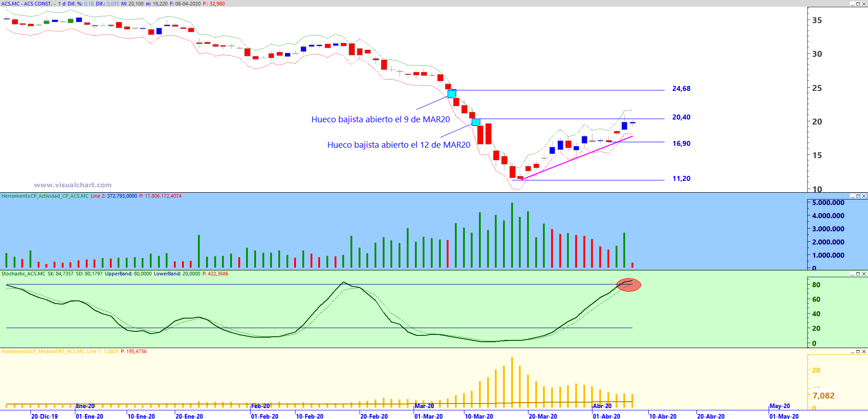Viewport: 868px width, 419px height.
Task: Select the red ellipse on the Stochastic line
Action: coord(629,285)
